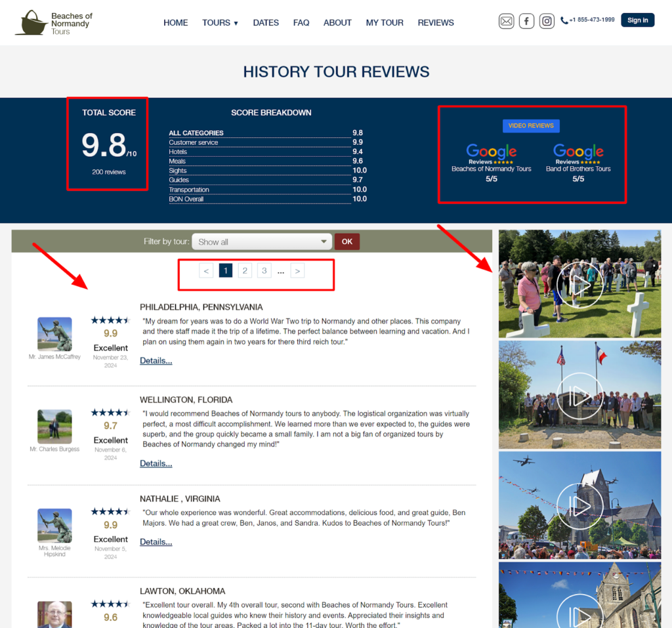Open the VIDEO REVIEWS button
Image resolution: width=672 pixels, height=628 pixels.
click(x=531, y=125)
